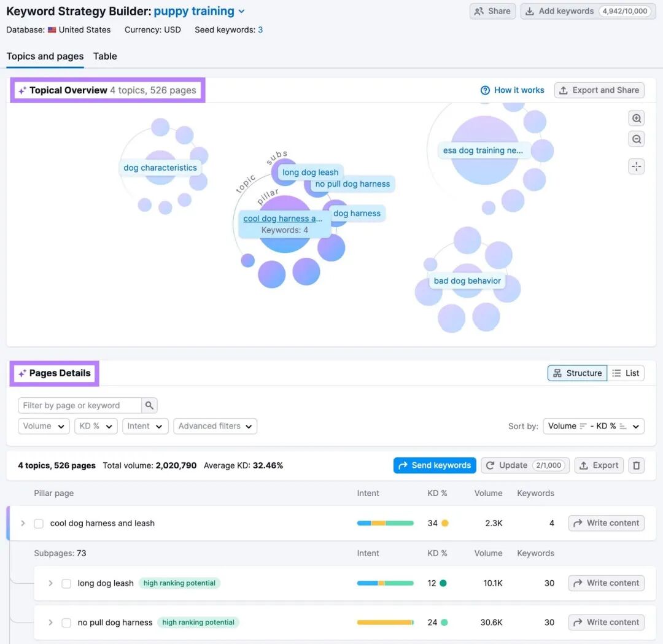Expand the Advanced filters dropdown
This screenshot has width=663, height=644.
tap(215, 426)
